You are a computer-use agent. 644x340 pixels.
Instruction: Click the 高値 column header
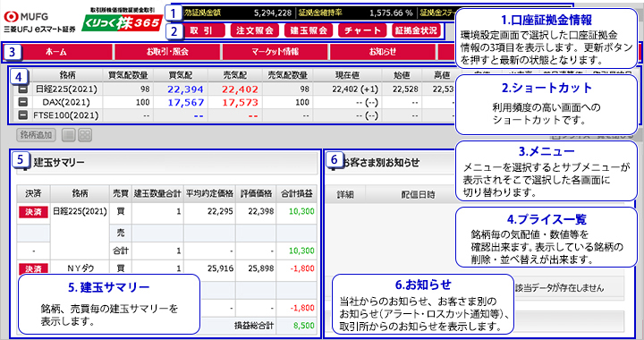442,75
